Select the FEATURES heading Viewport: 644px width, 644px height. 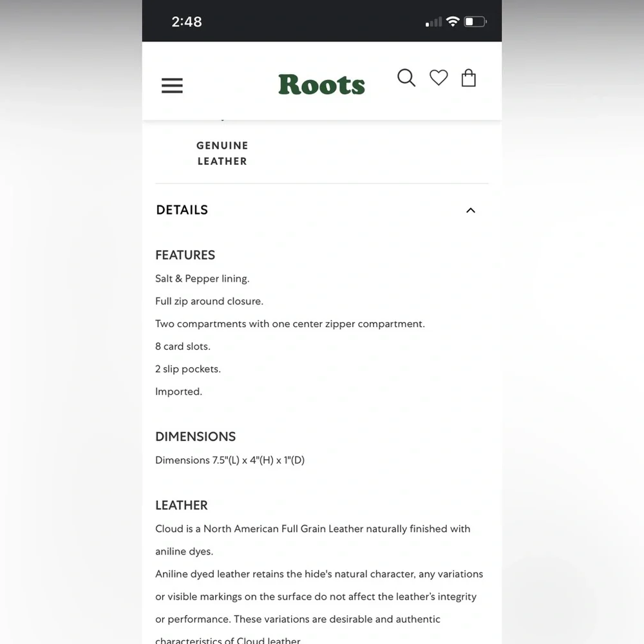185,255
